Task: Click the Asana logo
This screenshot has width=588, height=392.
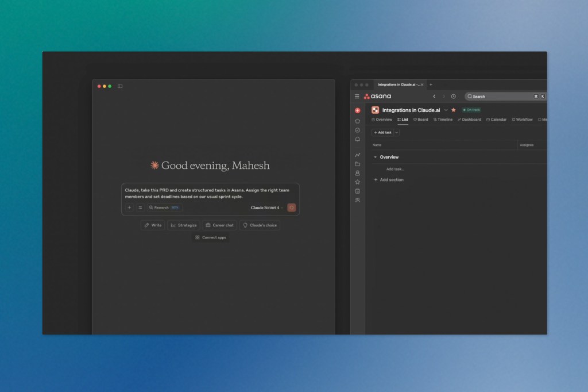Action: click(377, 97)
